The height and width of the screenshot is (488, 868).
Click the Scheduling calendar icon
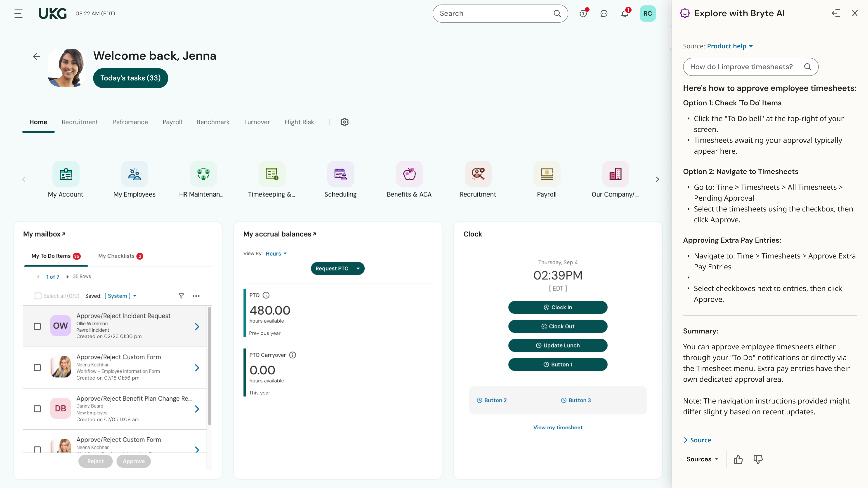point(341,174)
